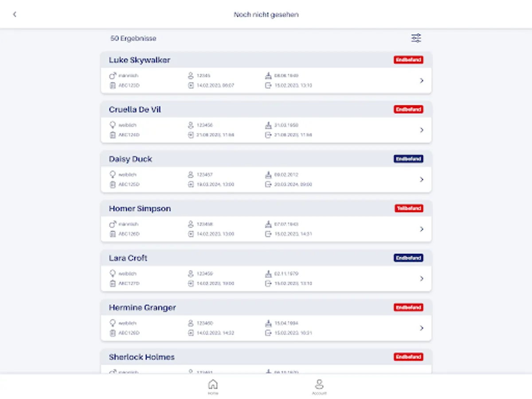Screen dimensions: 532x399
Task: Click the discharge icon next to 15.02.2023 10:31
Action: click(269, 333)
